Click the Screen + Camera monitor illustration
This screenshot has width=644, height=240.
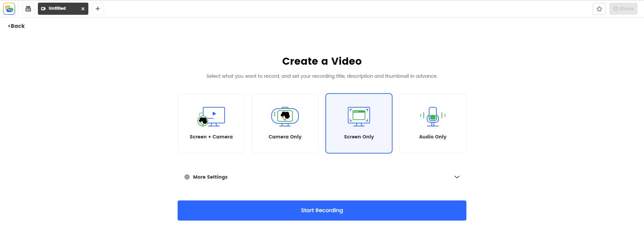(x=211, y=117)
